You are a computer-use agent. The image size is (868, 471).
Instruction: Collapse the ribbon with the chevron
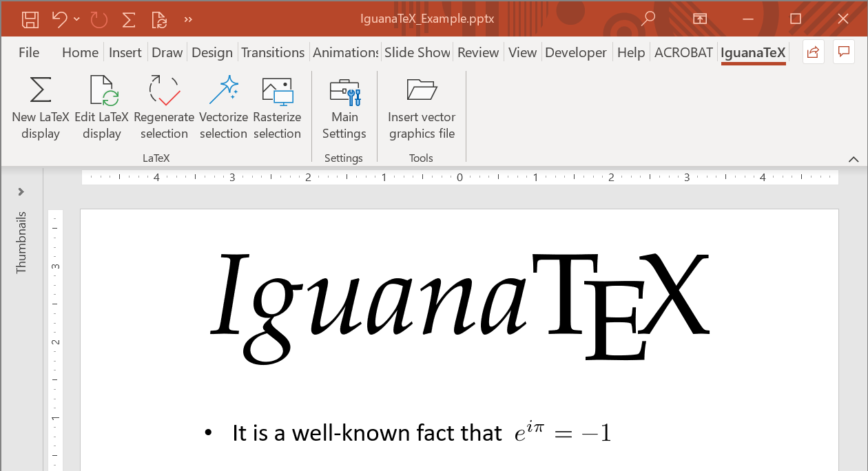[854, 159]
